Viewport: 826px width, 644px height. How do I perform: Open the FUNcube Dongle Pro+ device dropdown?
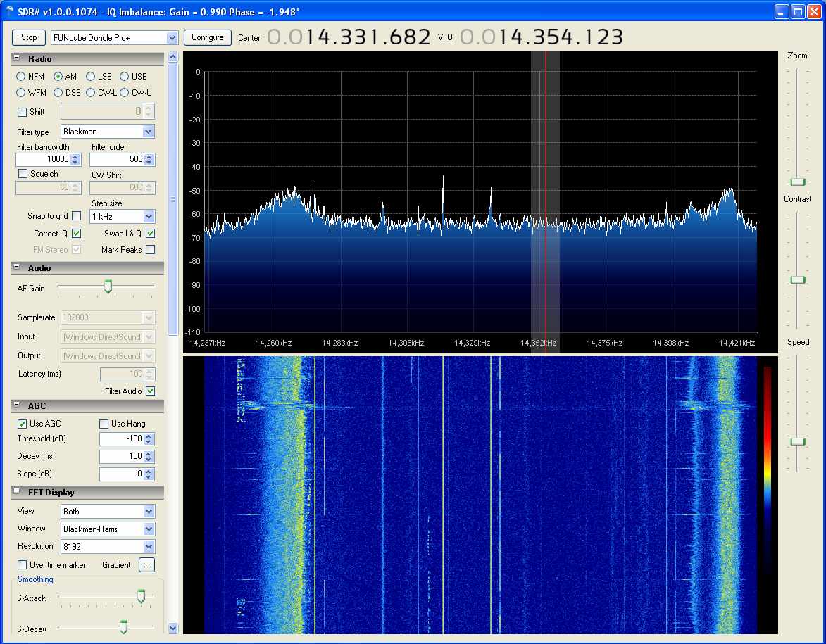click(x=172, y=37)
